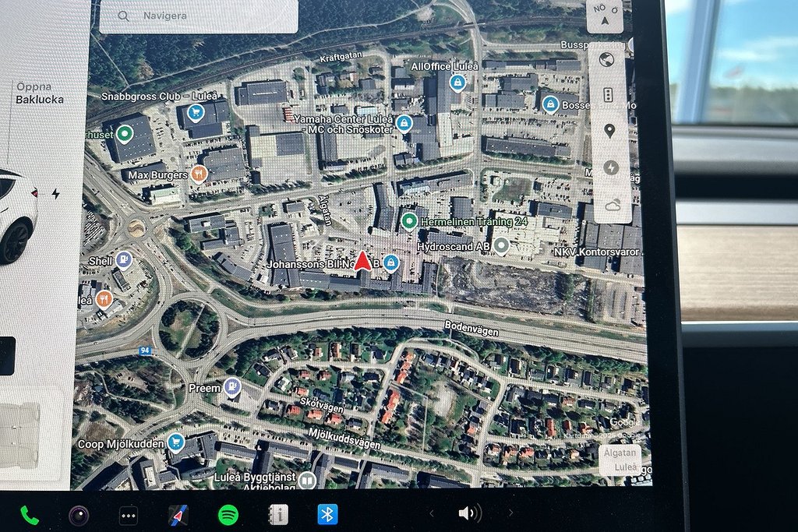The height and width of the screenshot is (532, 798).
Task: Tap the Skotvägen street label
Action: (x=321, y=404)
